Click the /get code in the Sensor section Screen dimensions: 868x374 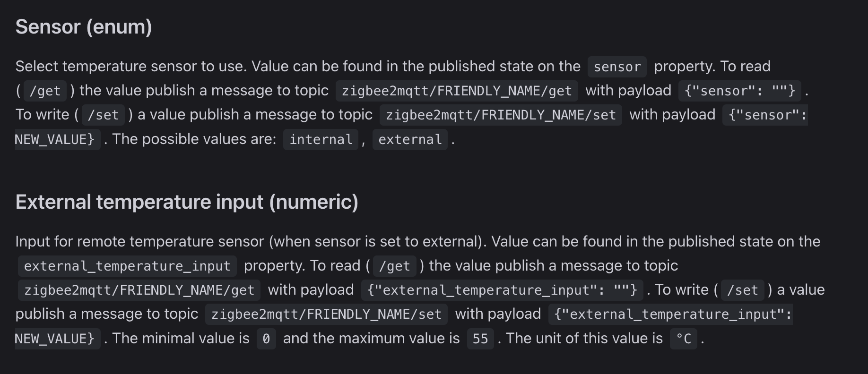coord(45,91)
